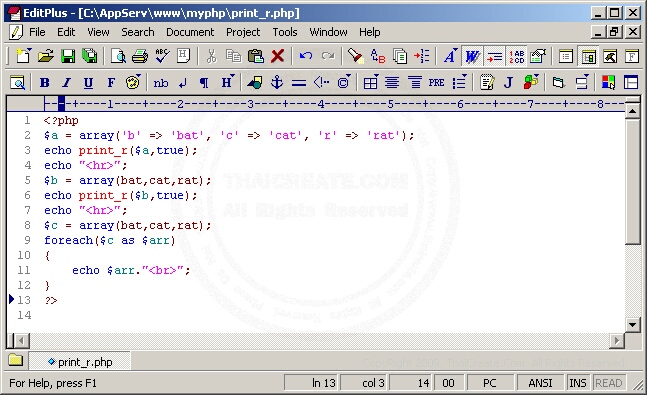647x395 pixels.
Task: Pick a color with the HTML color picker icon
Action: (608, 83)
